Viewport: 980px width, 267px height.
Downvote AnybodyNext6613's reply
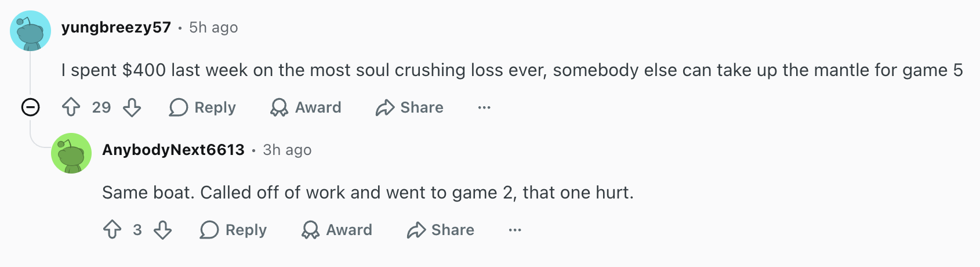coord(163,230)
